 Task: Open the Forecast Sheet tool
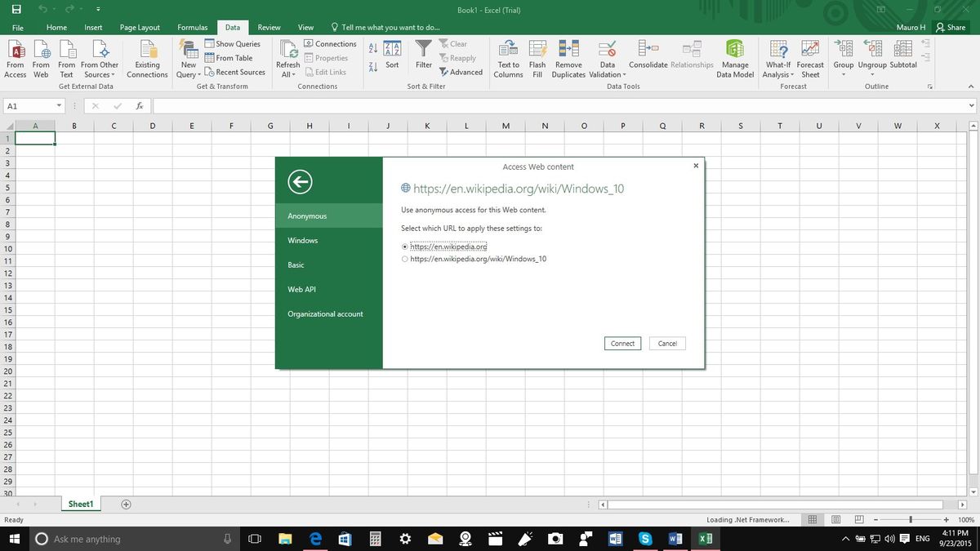pos(809,55)
